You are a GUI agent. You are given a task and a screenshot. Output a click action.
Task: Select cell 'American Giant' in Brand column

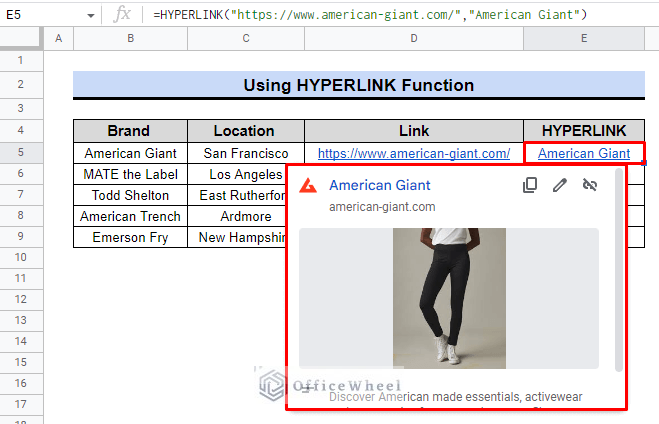(130, 153)
